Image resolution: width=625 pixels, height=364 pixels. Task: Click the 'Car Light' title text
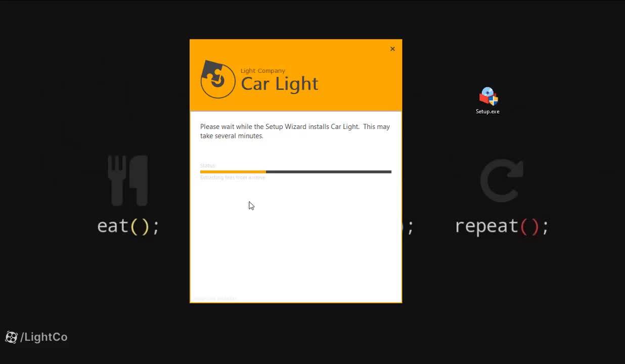280,83
